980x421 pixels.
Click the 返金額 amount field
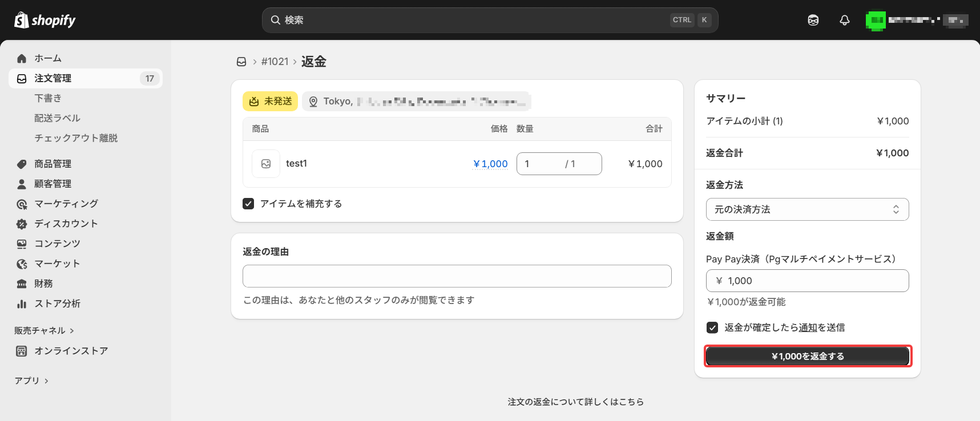[808, 281]
